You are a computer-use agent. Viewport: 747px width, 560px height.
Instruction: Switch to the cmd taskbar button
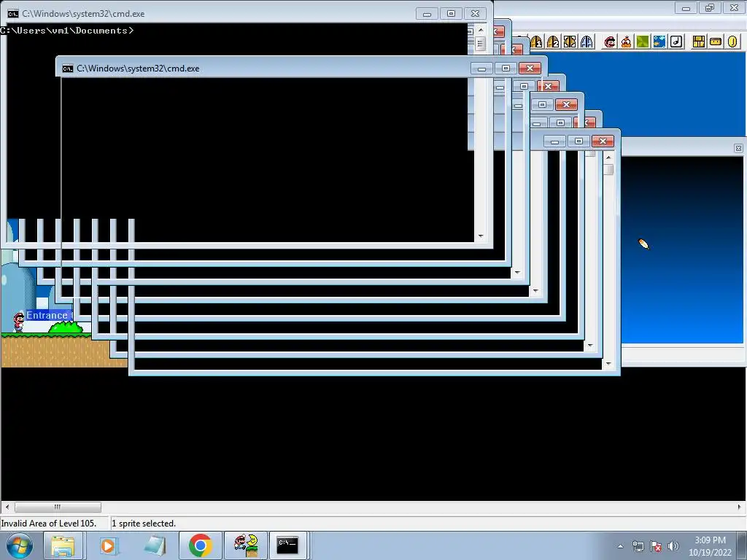(x=287, y=545)
